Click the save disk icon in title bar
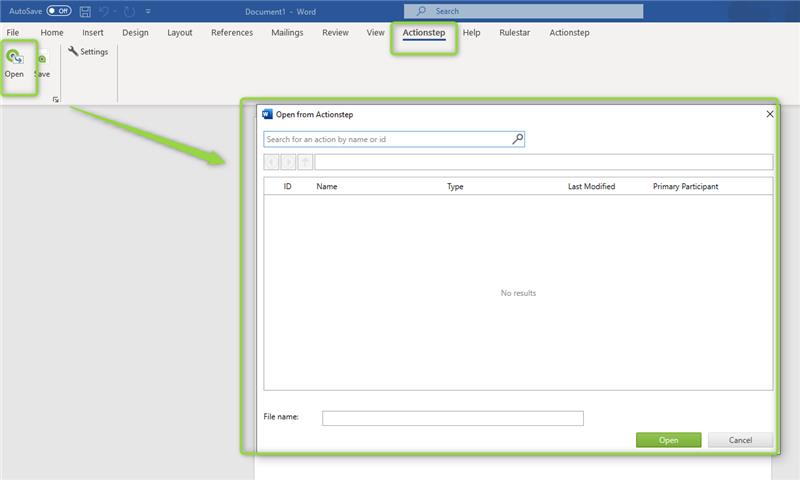The width and height of the screenshot is (800, 480). (85, 11)
